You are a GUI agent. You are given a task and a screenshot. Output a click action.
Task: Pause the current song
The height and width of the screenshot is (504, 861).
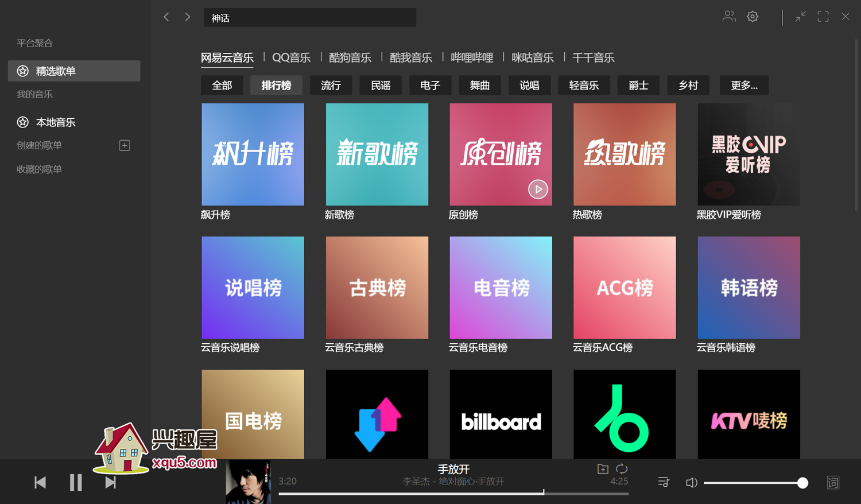tap(76, 483)
